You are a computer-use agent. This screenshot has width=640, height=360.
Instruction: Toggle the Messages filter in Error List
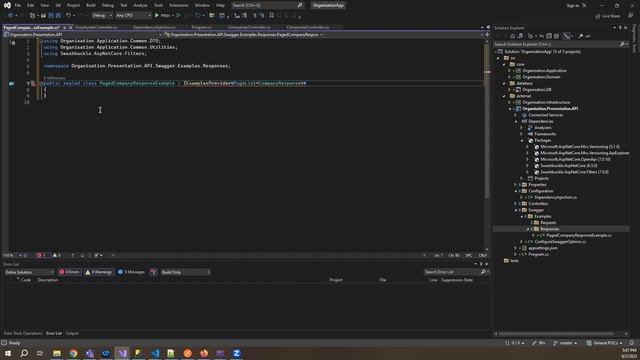click(x=131, y=272)
